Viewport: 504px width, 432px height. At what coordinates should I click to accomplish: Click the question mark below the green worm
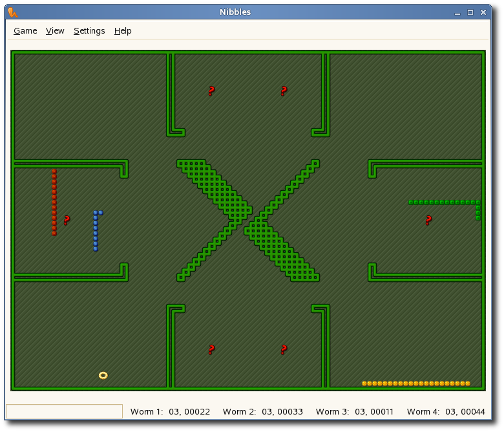coord(428,221)
